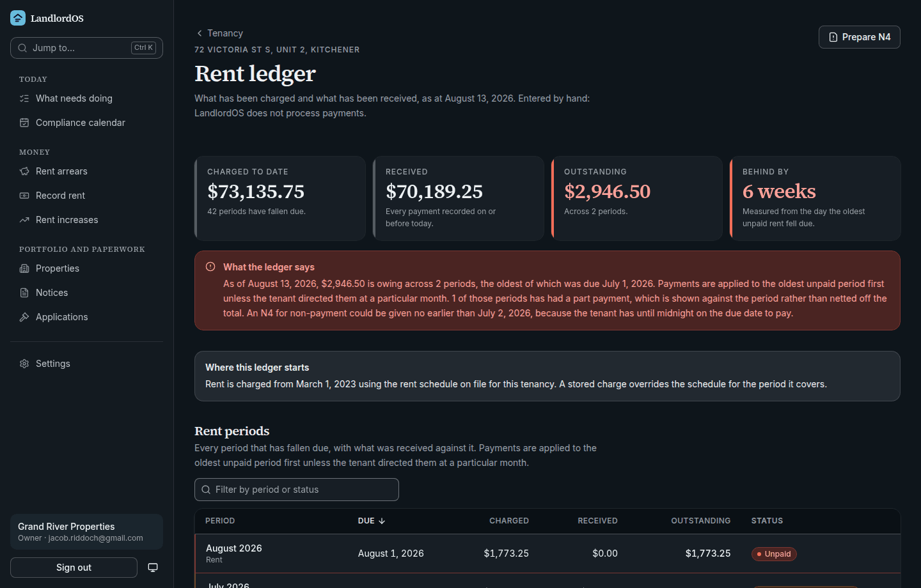Open Grand River Properties account card
The width and height of the screenshot is (921, 588).
[x=86, y=532]
